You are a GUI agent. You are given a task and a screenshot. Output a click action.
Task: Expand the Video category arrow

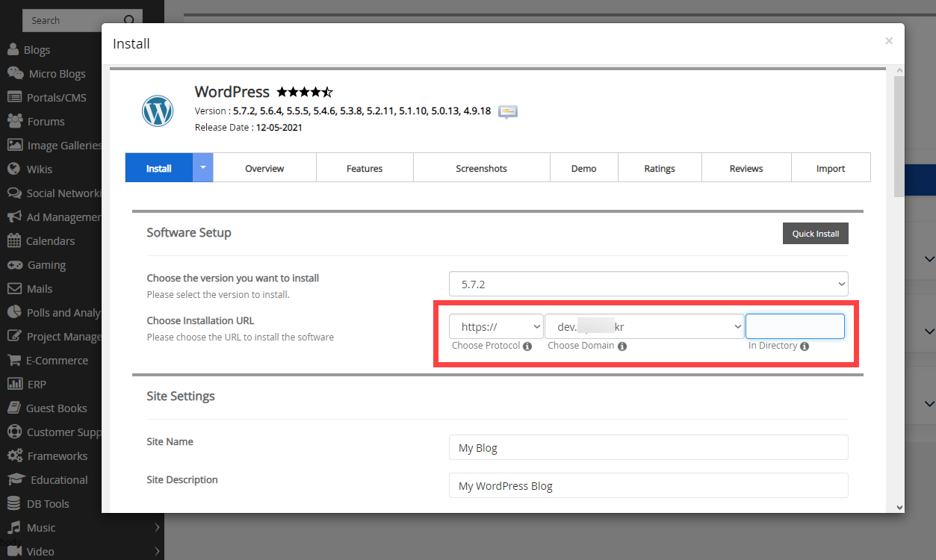(x=157, y=551)
